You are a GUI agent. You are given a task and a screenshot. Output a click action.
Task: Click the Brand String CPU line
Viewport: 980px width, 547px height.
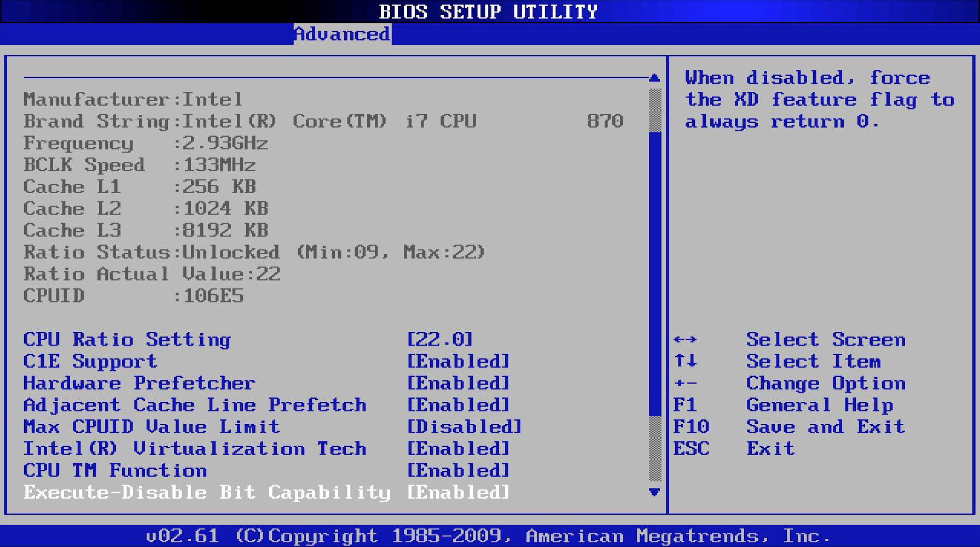click(x=323, y=121)
